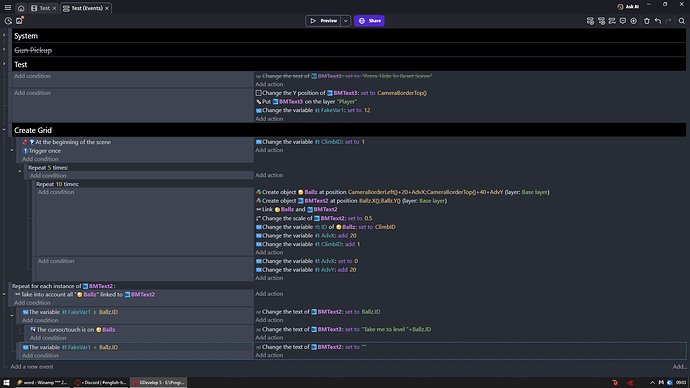
Task: Open the notification badge icon beside it
Action: 19,21
